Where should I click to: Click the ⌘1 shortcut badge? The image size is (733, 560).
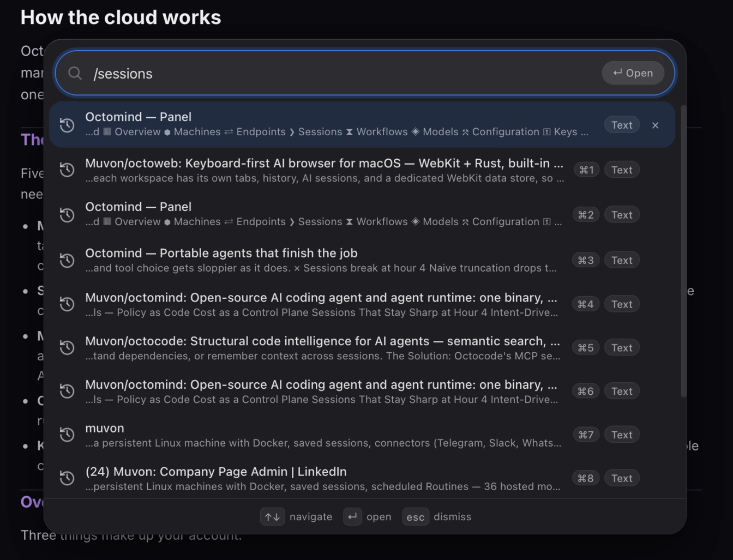point(586,170)
